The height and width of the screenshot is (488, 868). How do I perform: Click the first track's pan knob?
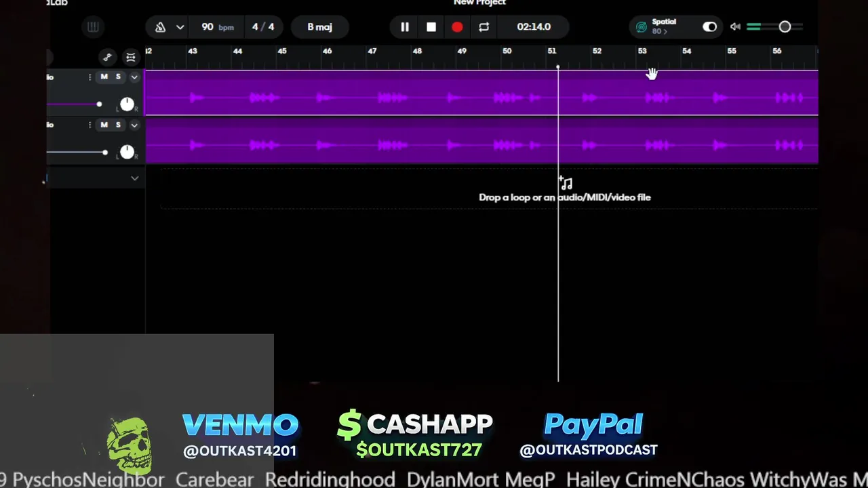[x=127, y=104]
